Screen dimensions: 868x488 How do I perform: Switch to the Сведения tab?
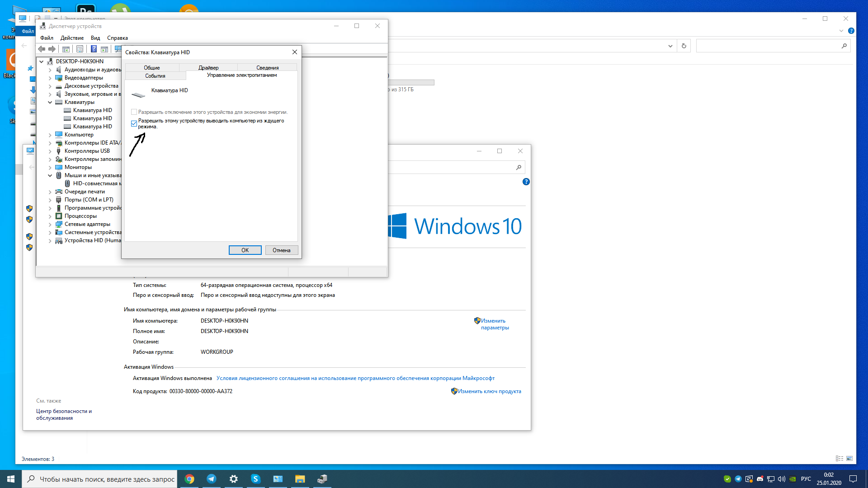coord(268,68)
